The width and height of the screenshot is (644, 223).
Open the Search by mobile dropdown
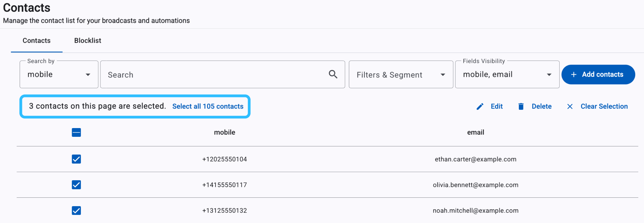[59, 74]
